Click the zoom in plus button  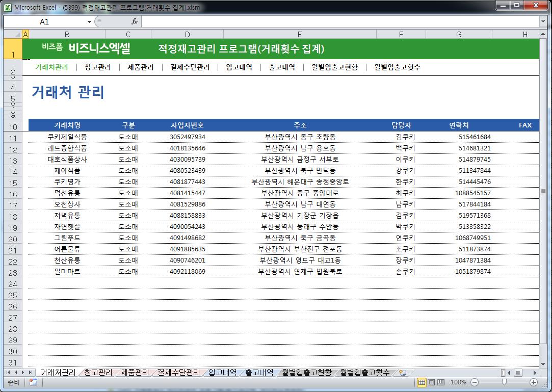pyautogui.click(x=534, y=382)
